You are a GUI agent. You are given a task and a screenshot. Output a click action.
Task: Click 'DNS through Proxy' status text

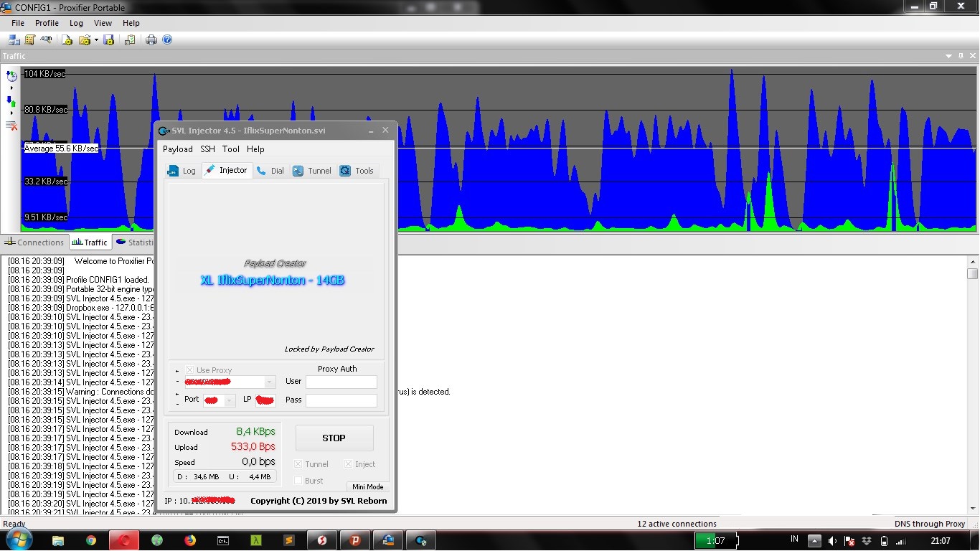tap(929, 524)
